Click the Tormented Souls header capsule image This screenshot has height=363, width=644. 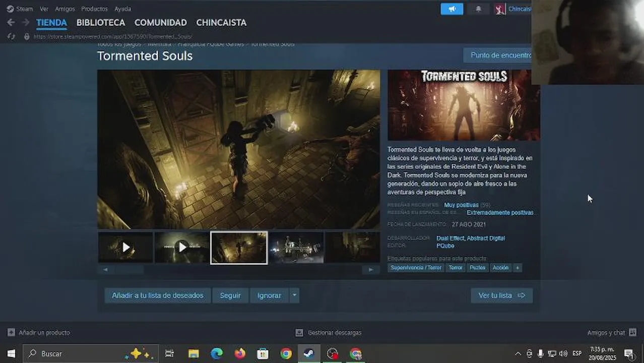(464, 105)
